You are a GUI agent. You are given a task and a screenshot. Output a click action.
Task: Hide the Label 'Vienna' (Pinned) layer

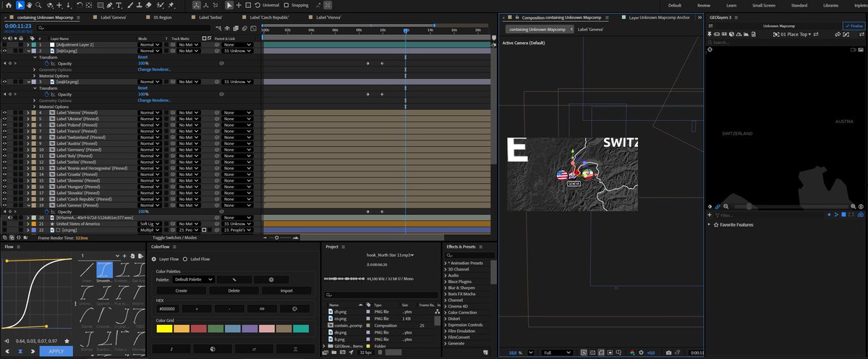[4, 113]
